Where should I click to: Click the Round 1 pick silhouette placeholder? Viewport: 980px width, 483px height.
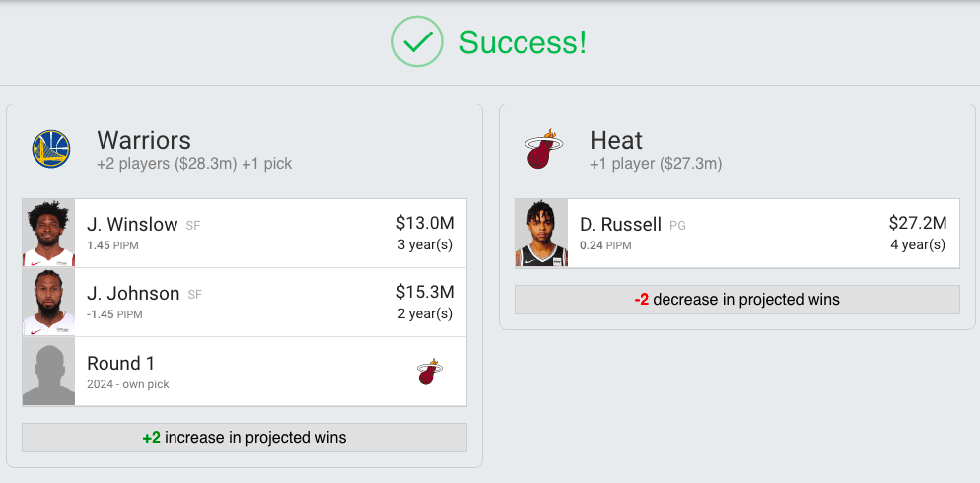(x=49, y=372)
